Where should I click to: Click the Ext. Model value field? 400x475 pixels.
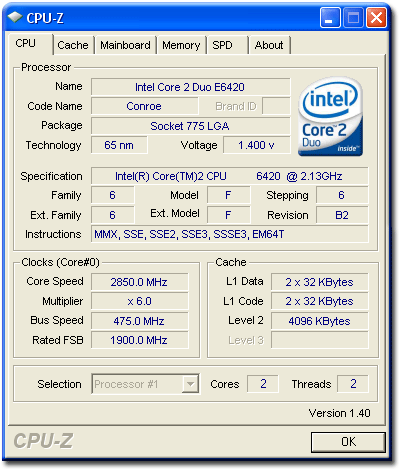pyautogui.click(x=228, y=215)
